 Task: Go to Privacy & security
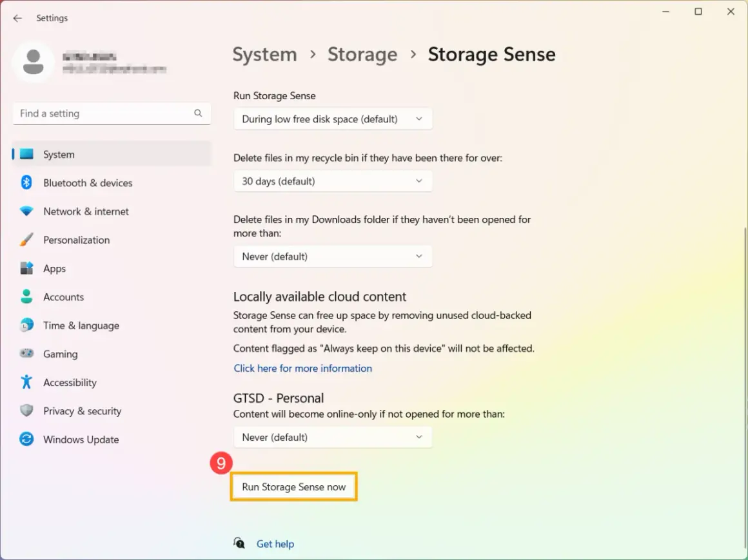[112, 411]
